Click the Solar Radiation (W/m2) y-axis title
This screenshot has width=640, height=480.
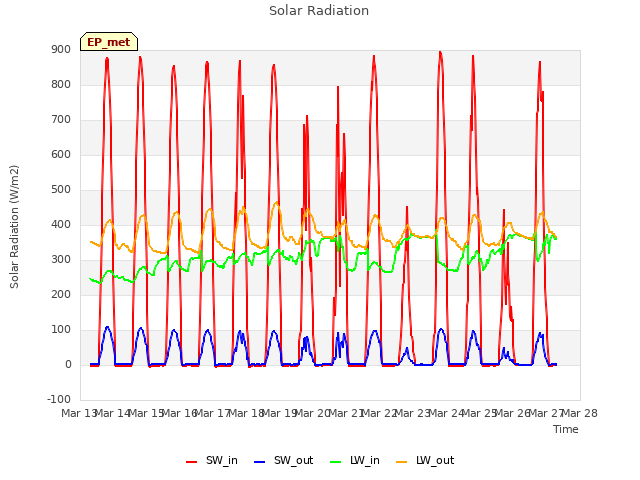[x=14, y=227]
